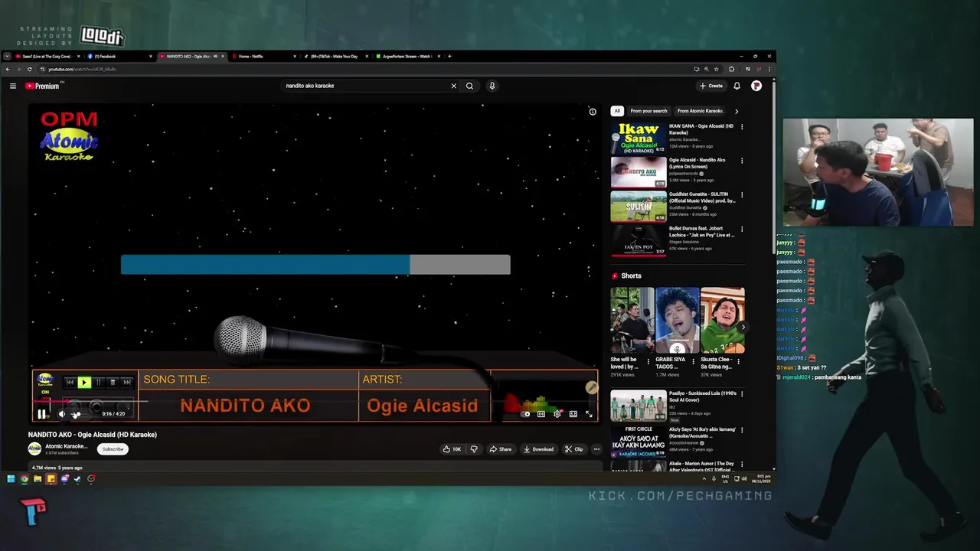This screenshot has width=980, height=551.
Task: Toggle the autoplay switch in the player
Action: coord(526,414)
